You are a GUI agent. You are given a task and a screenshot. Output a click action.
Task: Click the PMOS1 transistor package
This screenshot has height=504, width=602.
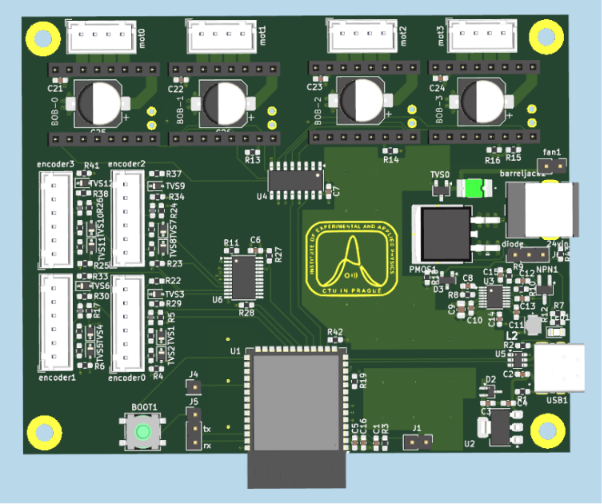click(448, 234)
